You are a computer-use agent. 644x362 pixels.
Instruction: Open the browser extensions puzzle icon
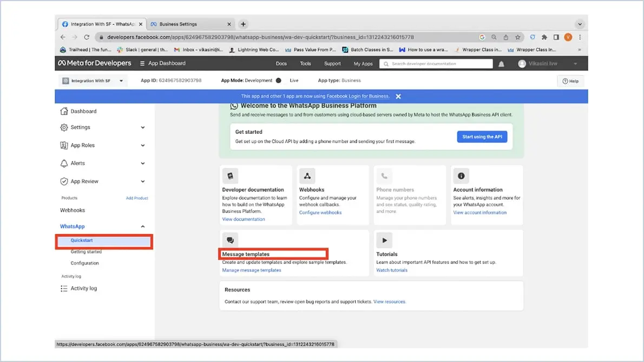(x=544, y=37)
